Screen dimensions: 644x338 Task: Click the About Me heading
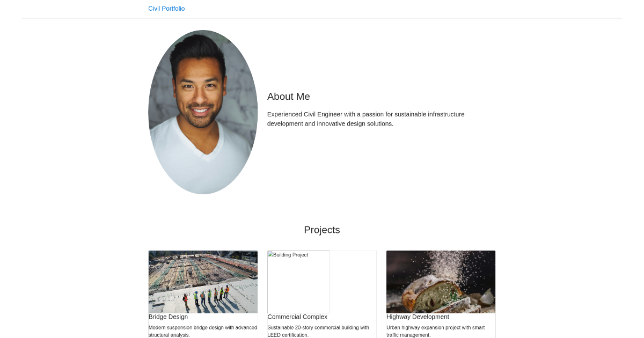coord(288,97)
